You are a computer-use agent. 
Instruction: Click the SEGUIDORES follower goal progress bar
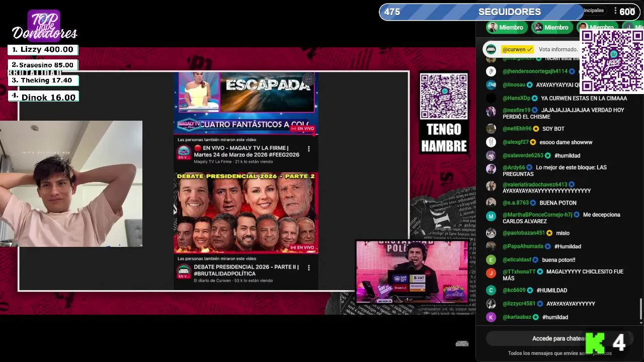510,12
